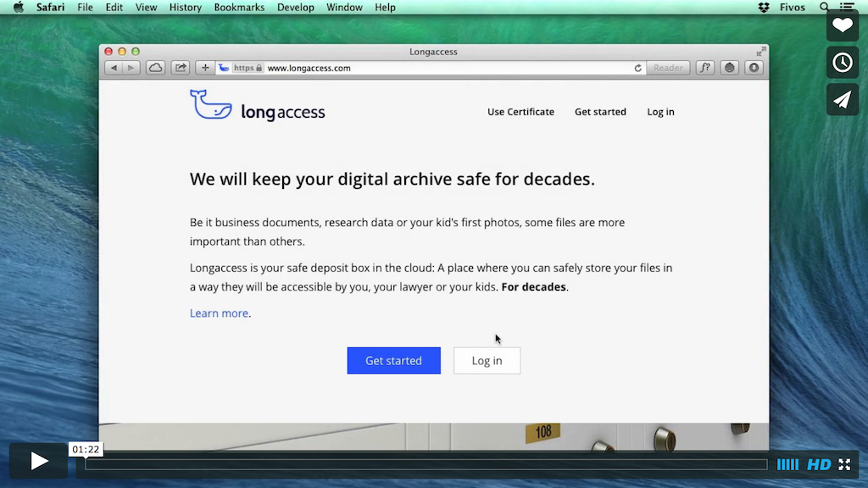Toggle HD video quality
The height and width of the screenshot is (488, 868).
tap(819, 465)
